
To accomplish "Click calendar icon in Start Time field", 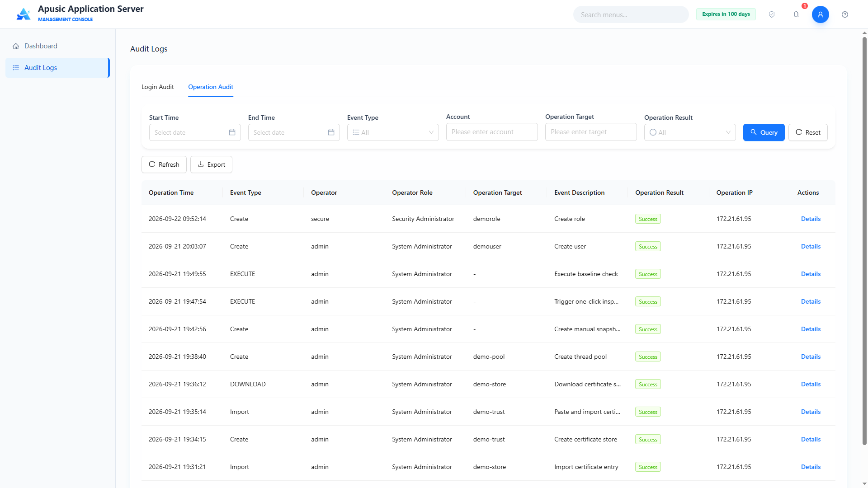I will (232, 132).
